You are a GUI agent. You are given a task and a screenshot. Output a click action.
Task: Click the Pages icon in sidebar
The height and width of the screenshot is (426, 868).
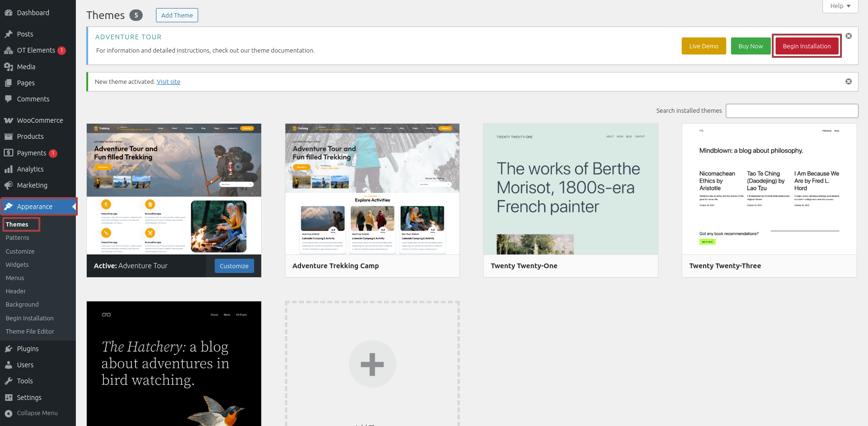(9, 83)
